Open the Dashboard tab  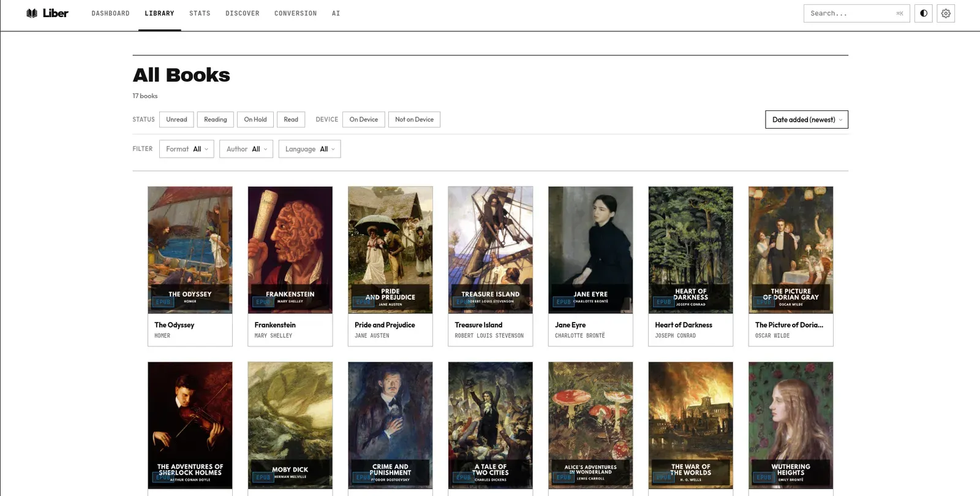110,13
